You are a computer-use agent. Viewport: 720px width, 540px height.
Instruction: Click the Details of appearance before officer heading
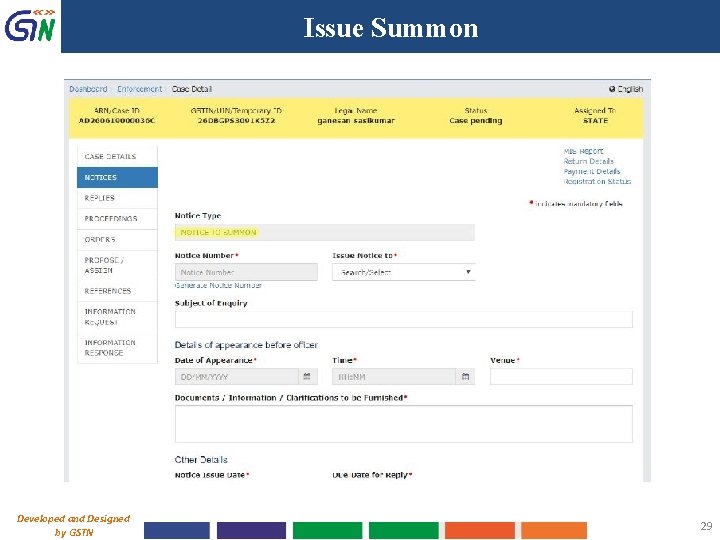click(246, 345)
